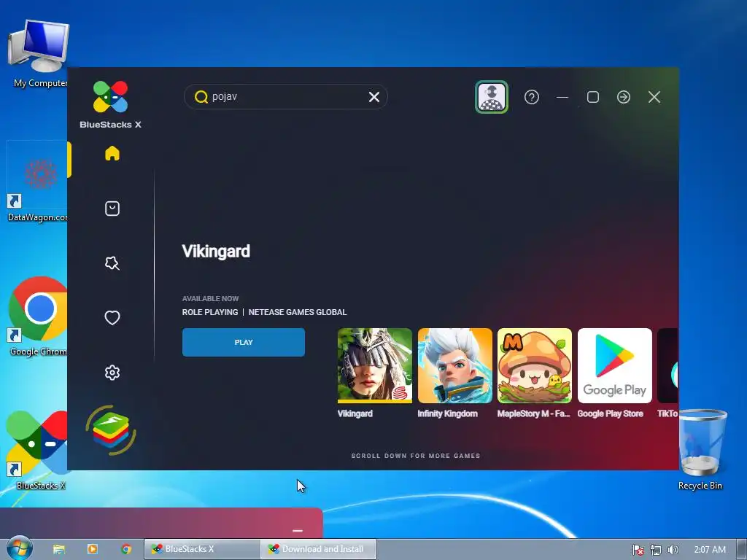747x560 pixels.
Task: Select the Infinity Kingdom game thumbnail
Action: tap(455, 365)
